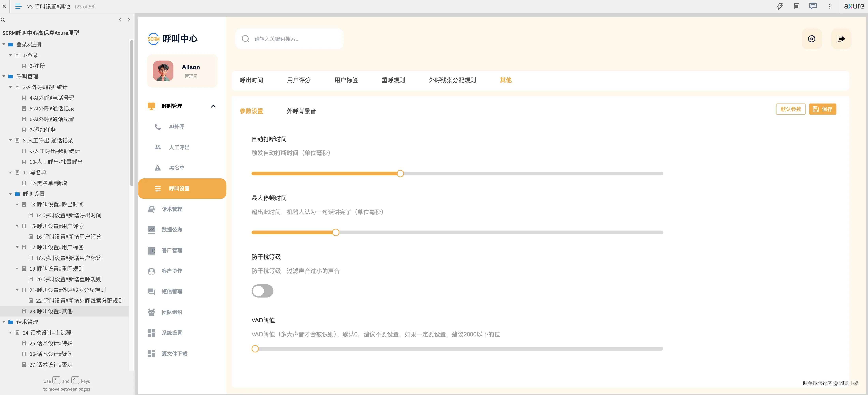Collapse the 呼叫管理 sidebar chevron

pos(213,107)
